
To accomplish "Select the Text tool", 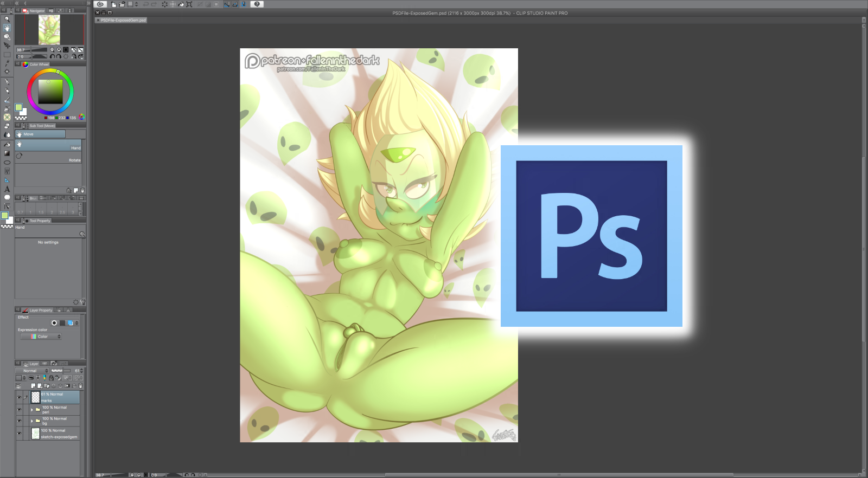I will click(x=7, y=189).
